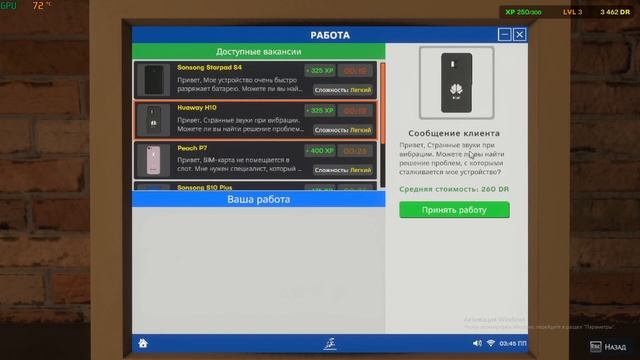Image resolution: width=640 pixels, height=360 pixels.
Task: Click the XP 250/300 indicator
Action: click(523, 12)
